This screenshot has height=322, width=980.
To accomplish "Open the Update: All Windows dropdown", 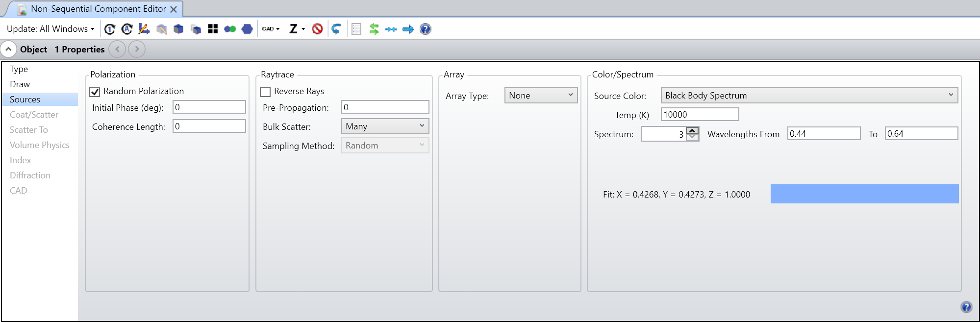I will 50,29.
